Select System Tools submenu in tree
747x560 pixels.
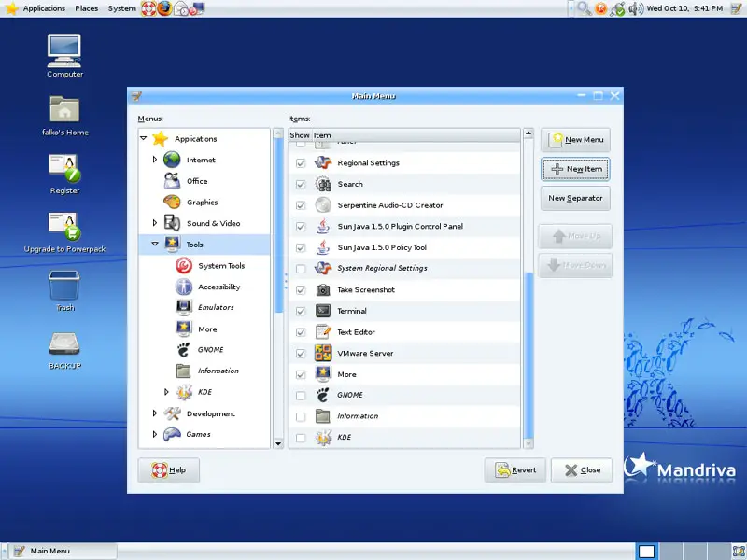(221, 266)
